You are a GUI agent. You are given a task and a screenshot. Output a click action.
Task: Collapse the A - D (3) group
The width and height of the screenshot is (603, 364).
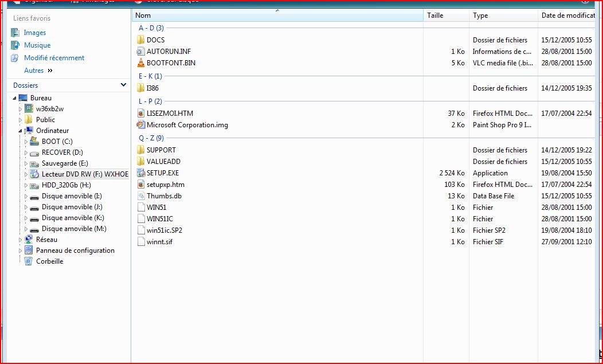(151, 28)
